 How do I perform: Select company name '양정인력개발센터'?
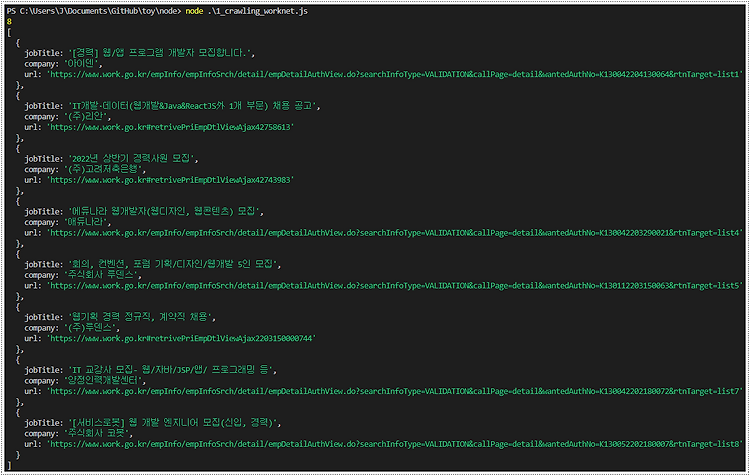tap(103, 380)
